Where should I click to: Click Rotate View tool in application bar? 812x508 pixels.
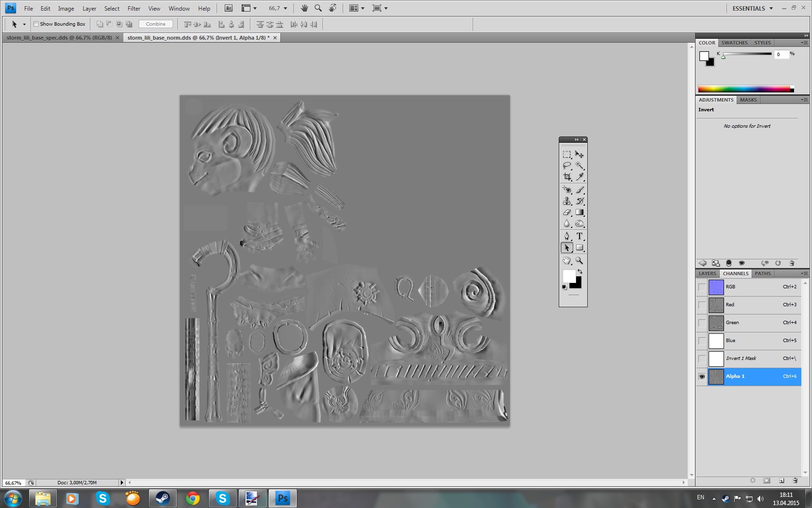333,8
